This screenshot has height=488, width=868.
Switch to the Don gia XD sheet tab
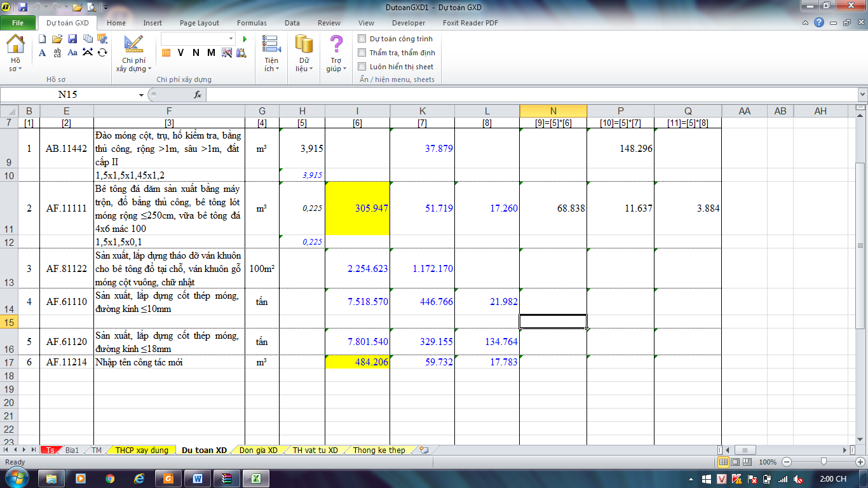[x=259, y=450]
